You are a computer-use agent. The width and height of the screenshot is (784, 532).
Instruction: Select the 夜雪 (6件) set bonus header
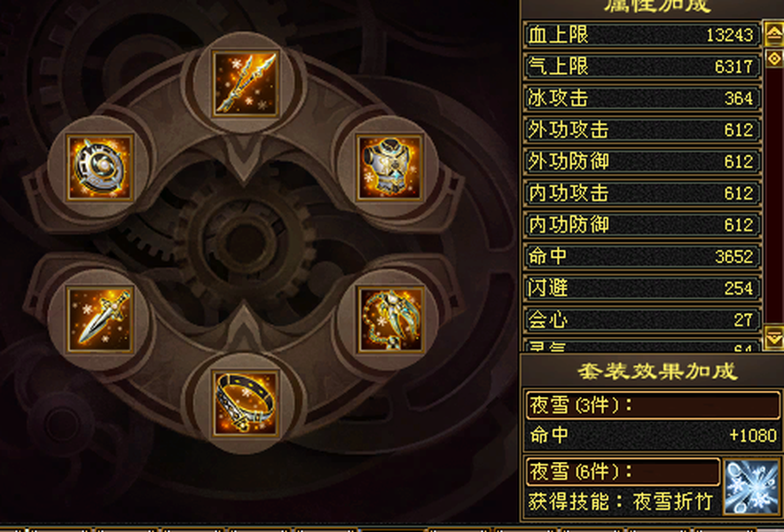pyautogui.click(x=623, y=471)
